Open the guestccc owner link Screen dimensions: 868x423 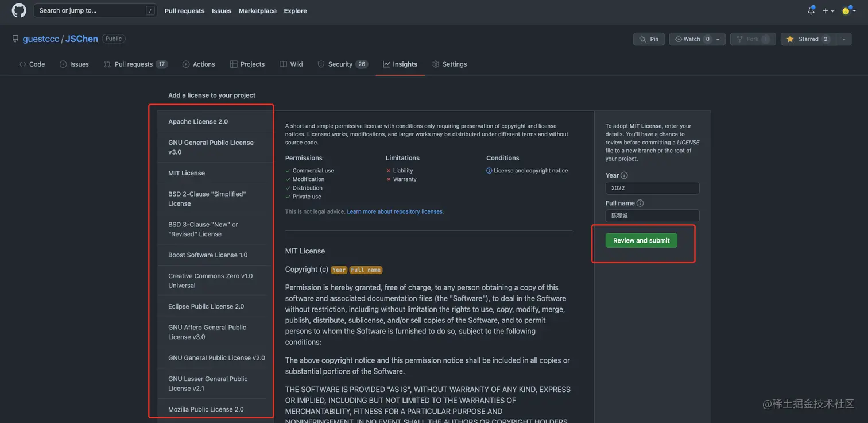(x=41, y=39)
